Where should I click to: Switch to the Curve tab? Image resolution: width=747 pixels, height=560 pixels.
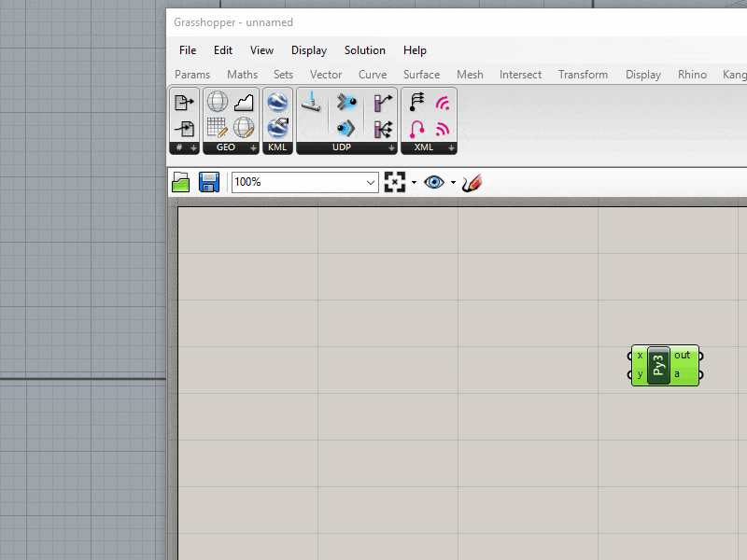[x=373, y=75]
